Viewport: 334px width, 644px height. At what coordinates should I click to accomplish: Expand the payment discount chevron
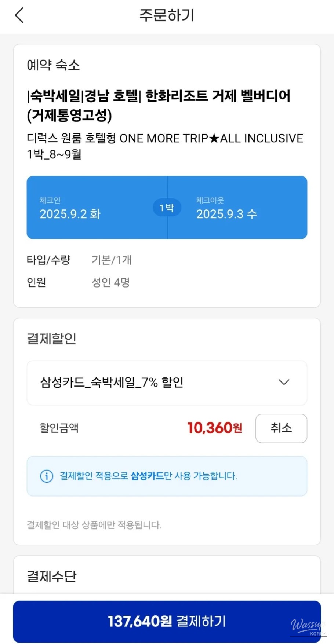pos(284,382)
